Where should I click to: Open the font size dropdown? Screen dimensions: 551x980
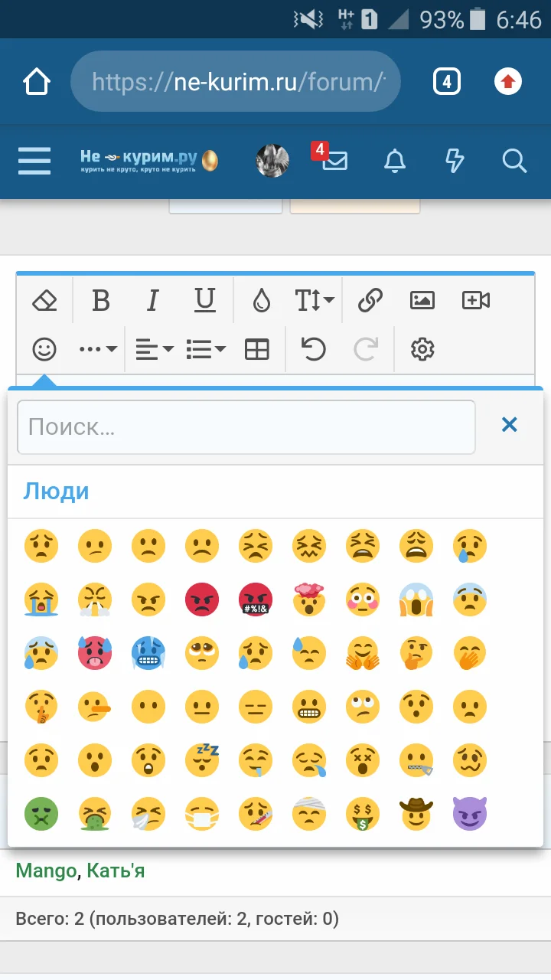pyautogui.click(x=315, y=300)
